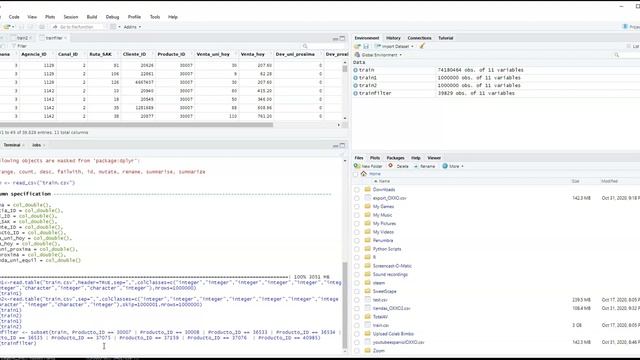This screenshot has height=360, width=640.
Task: Click the Go to file/function field
Action: pyautogui.click(x=78, y=27)
